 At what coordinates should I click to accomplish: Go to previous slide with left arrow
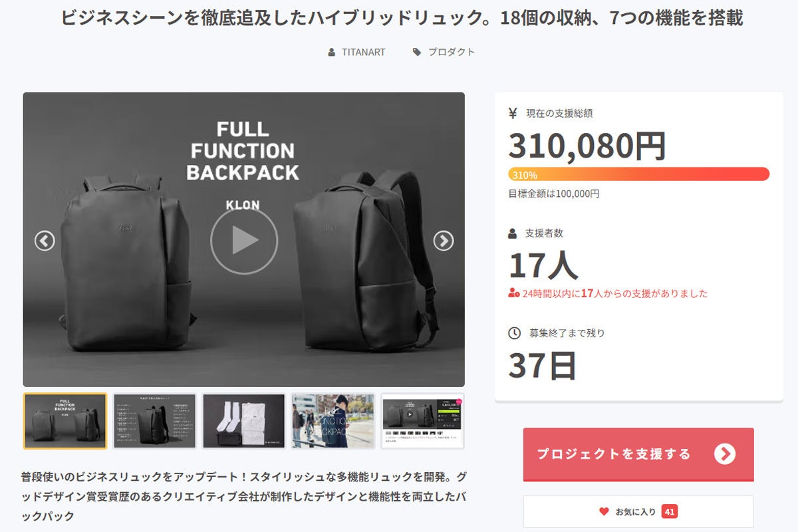point(45,241)
